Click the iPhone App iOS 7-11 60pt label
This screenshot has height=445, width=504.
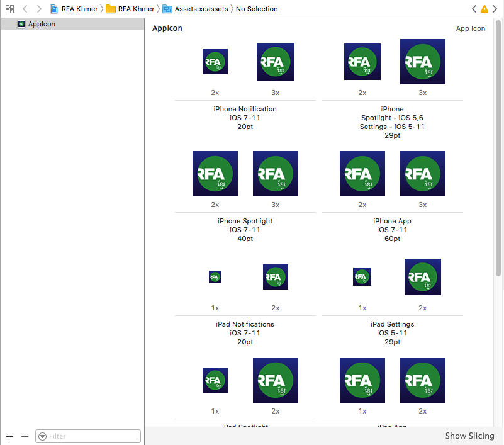[392, 230]
